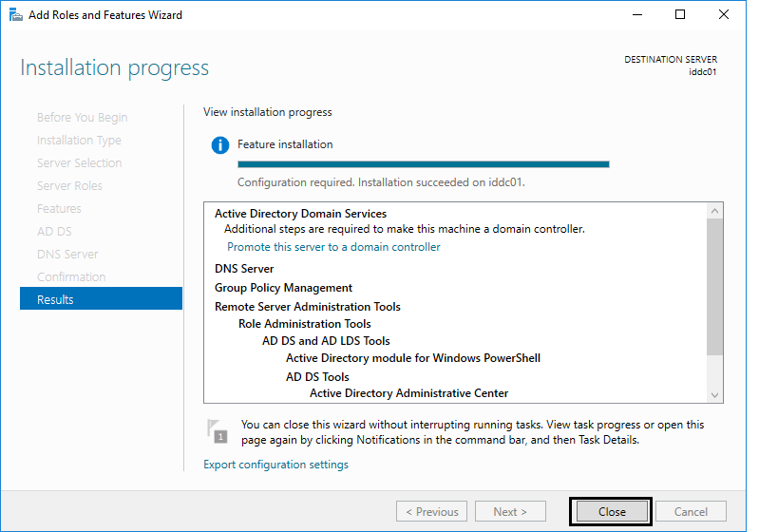Click the 'View installation progress' heading
The width and height of the screenshot is (778, 532).
(x=268, y=112)
